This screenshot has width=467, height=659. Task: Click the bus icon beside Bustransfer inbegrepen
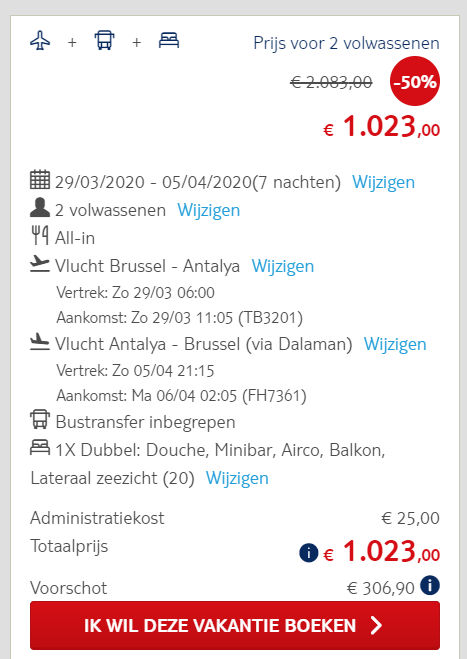[x=40, y=419]
